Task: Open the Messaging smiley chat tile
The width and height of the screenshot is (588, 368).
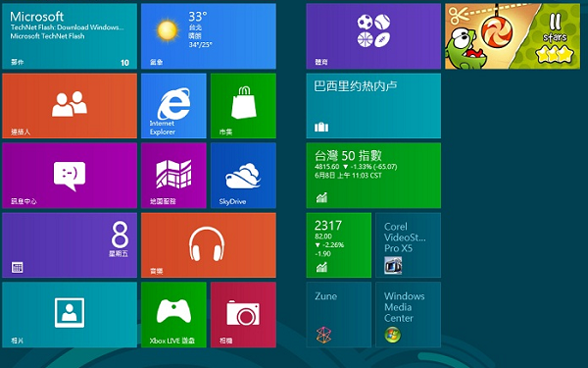Action: click(x=70, y=176)
